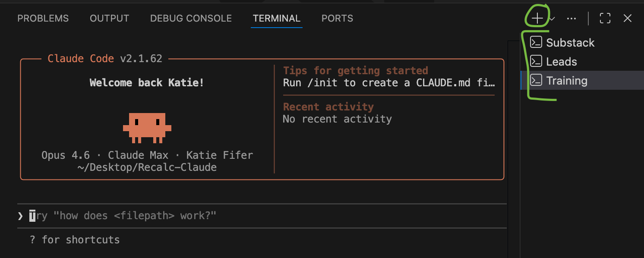The height and width of the screenshot is (258, 644).
Task: Open the PORTS tab
Action: tap(338, 19)
